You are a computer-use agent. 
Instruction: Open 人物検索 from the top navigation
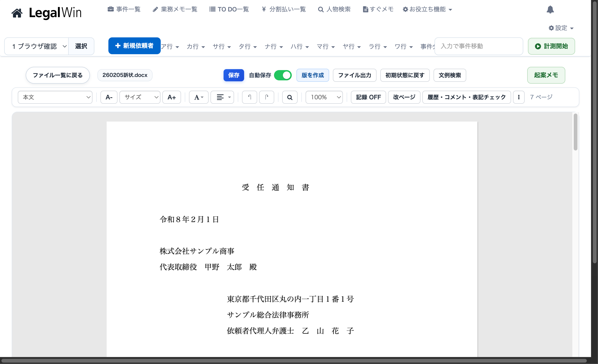pos(334,9)
